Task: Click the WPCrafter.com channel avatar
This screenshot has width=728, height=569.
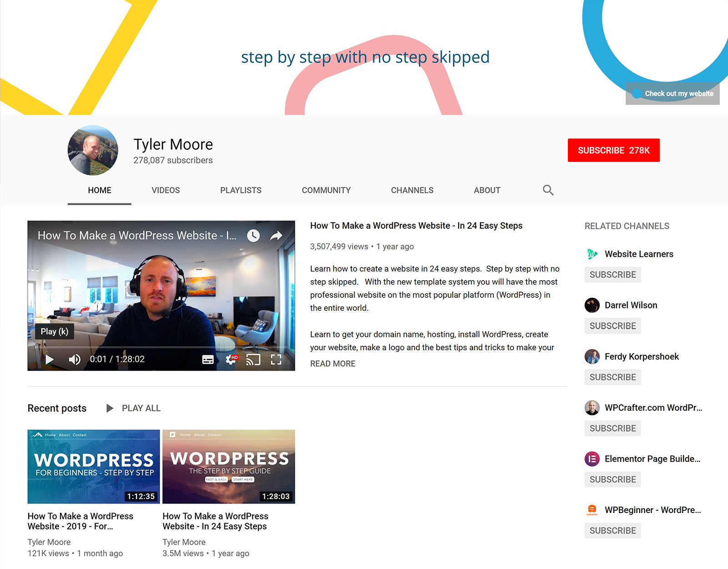Action: pyautogui.click(x=592, y=408)
